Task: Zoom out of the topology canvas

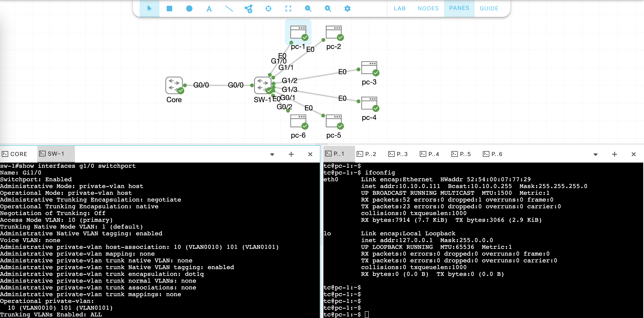Action: pos(308,9)
